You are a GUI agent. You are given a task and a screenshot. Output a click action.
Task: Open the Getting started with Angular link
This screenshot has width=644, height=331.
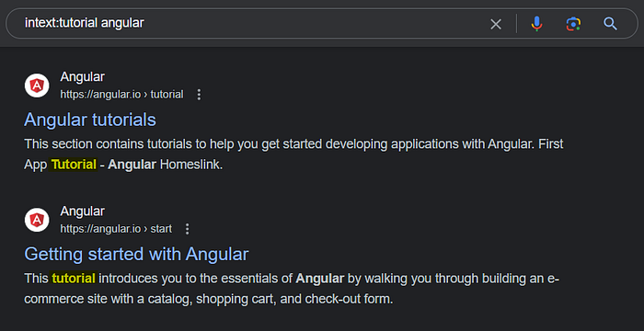[136, 254]
